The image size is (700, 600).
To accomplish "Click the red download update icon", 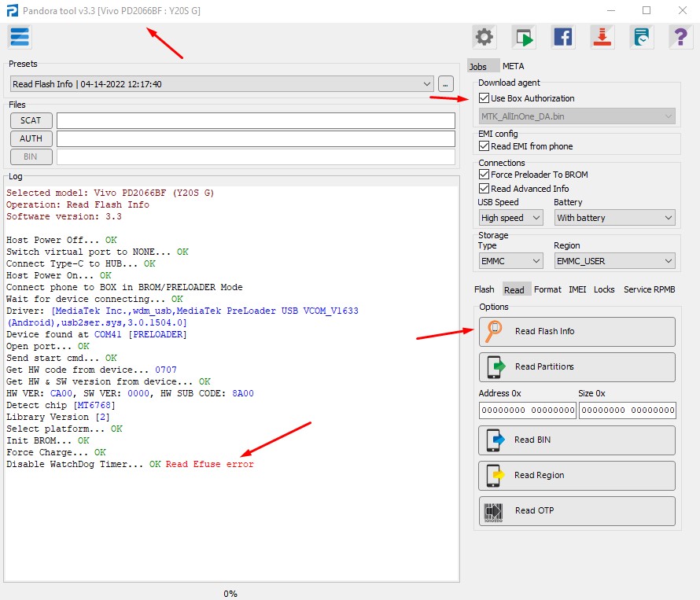I will click(x=602, y=37).
